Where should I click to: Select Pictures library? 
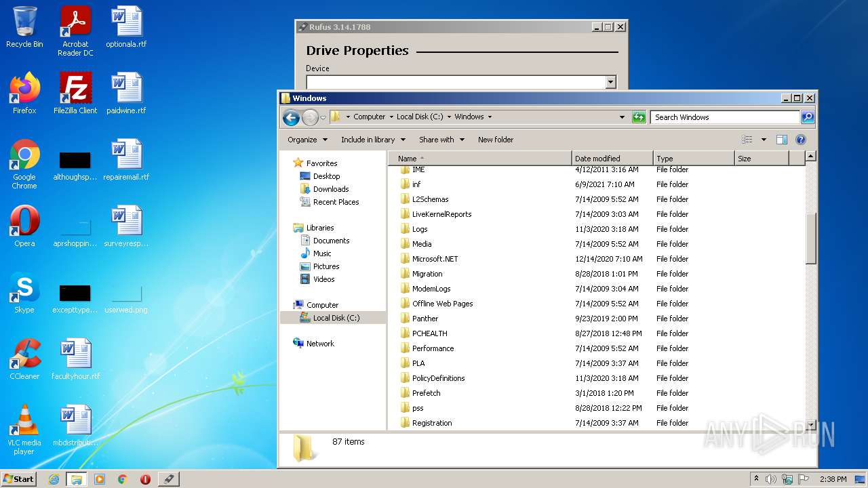[x=326, y=266]
